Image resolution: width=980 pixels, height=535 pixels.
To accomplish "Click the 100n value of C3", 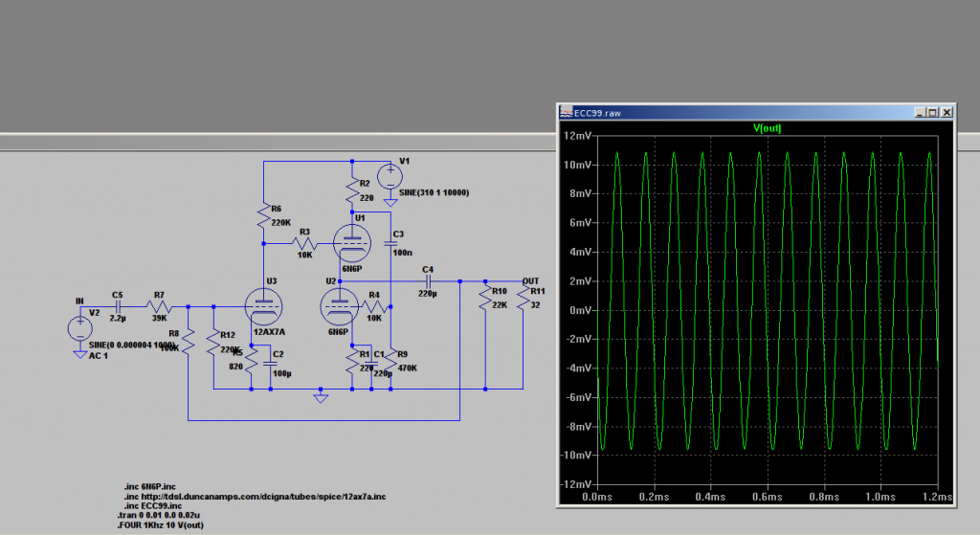I will coord(403,253).
